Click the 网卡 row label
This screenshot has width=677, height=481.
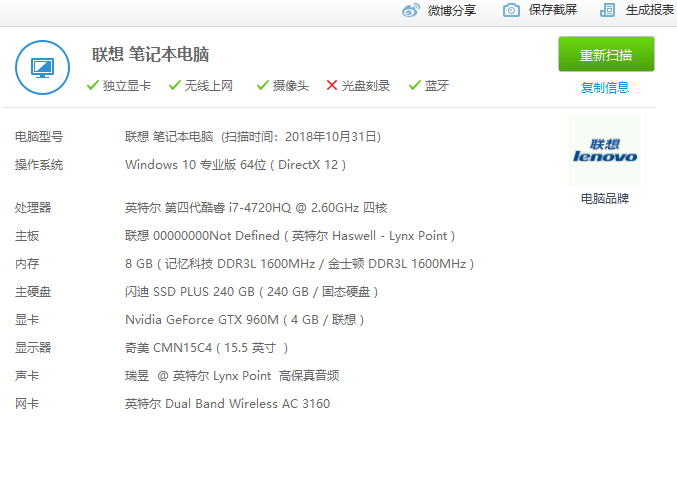click(x=27, y=404)
